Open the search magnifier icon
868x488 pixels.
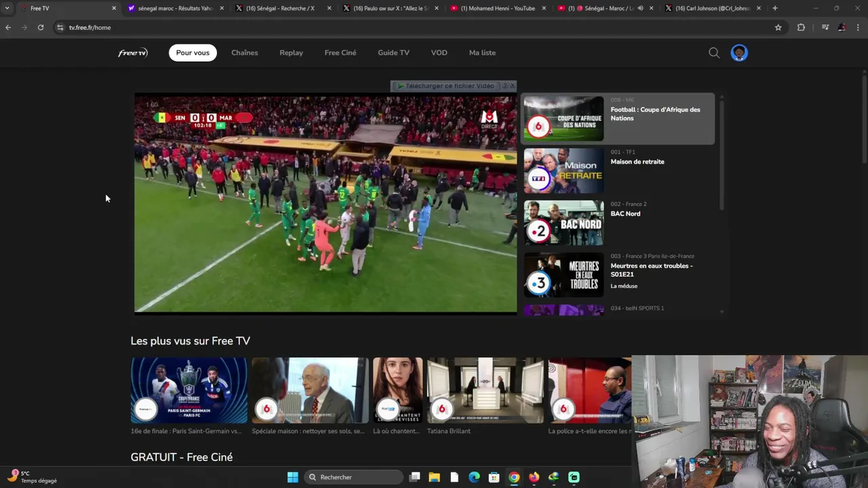[714, 53]
